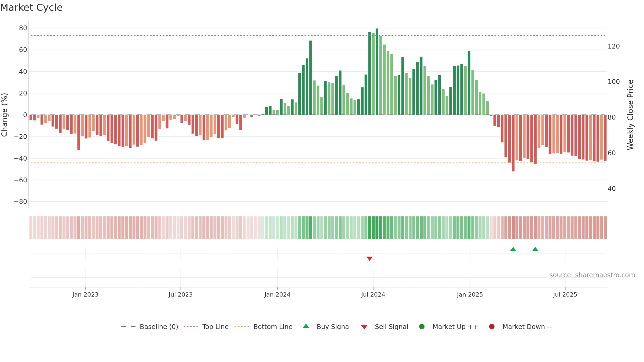Click the −40 tick on the Change axis
Viewport: 644px width, 362px height.
coord(21,158)
